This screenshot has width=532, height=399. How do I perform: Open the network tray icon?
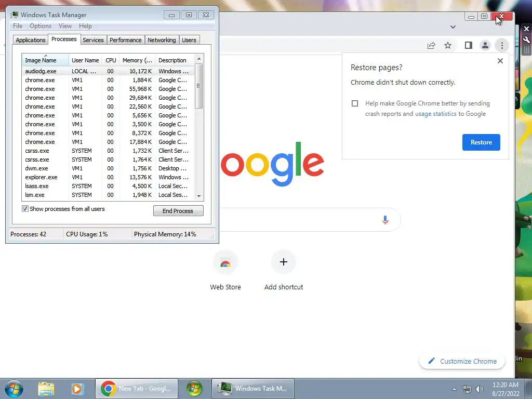(x=467, y=389)
